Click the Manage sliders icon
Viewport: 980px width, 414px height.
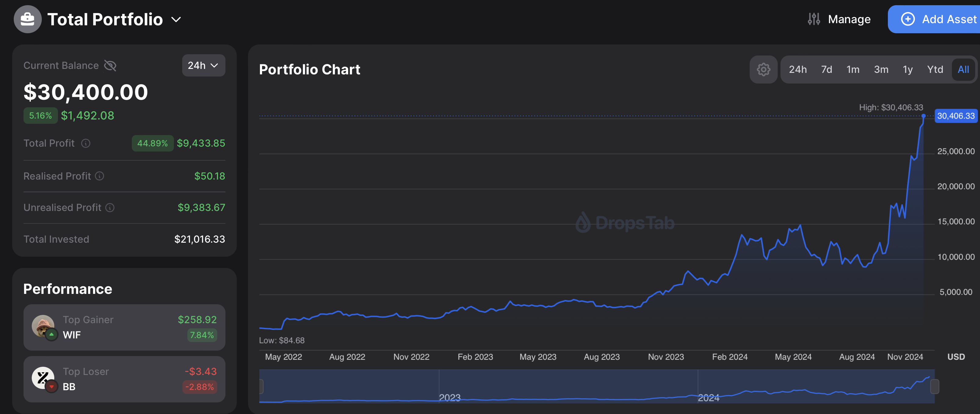click(813, 19)
